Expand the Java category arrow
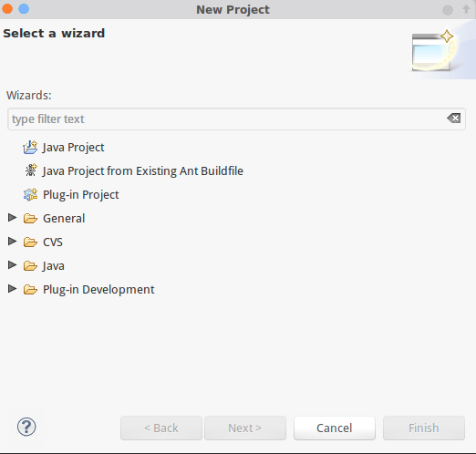This screenshot has width=476, height=454. click(12, 265)
